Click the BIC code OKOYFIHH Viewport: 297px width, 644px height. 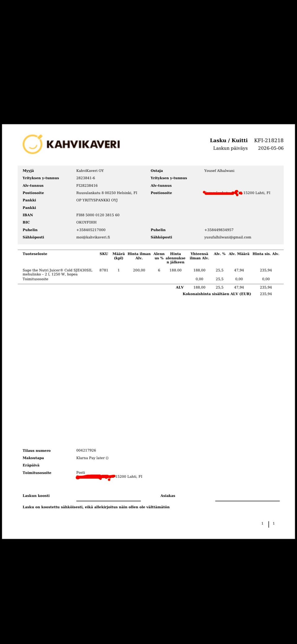(86, 223)
